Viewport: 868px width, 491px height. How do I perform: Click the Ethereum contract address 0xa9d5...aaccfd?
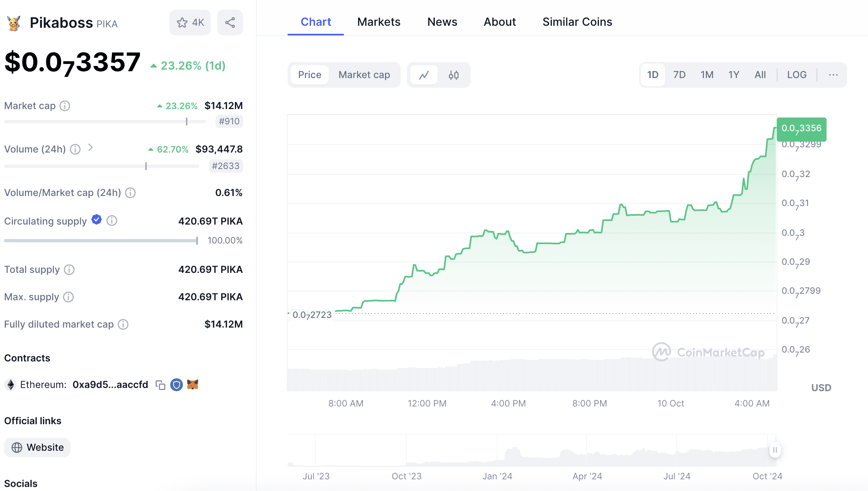click(x=110, y=385)
